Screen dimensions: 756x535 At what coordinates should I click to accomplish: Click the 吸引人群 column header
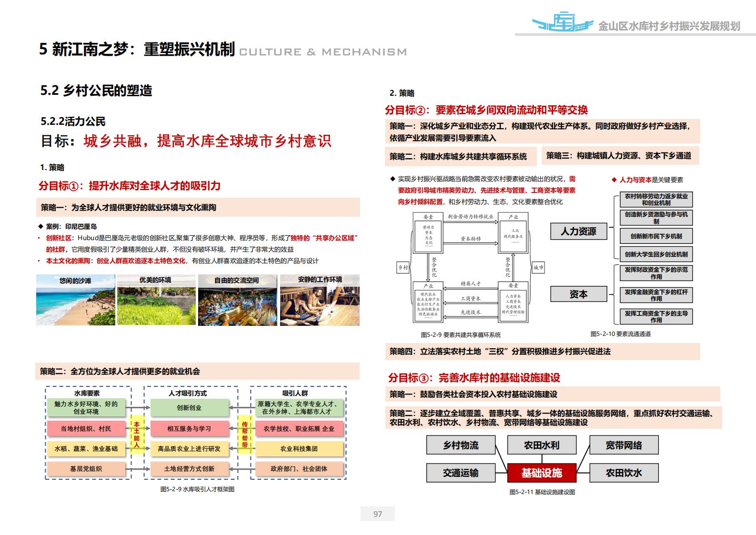tap(295, 394)
